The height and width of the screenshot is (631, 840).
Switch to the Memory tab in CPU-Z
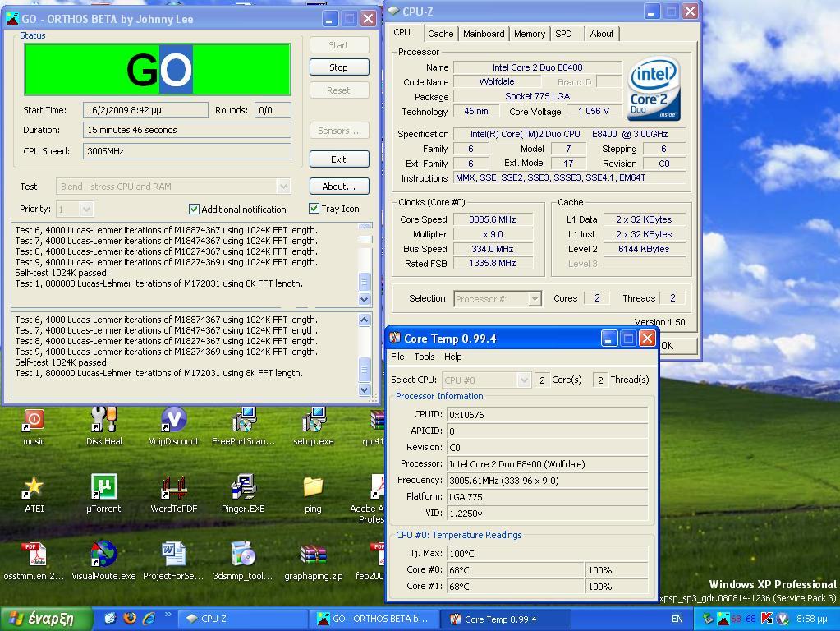tap(530, 34)
